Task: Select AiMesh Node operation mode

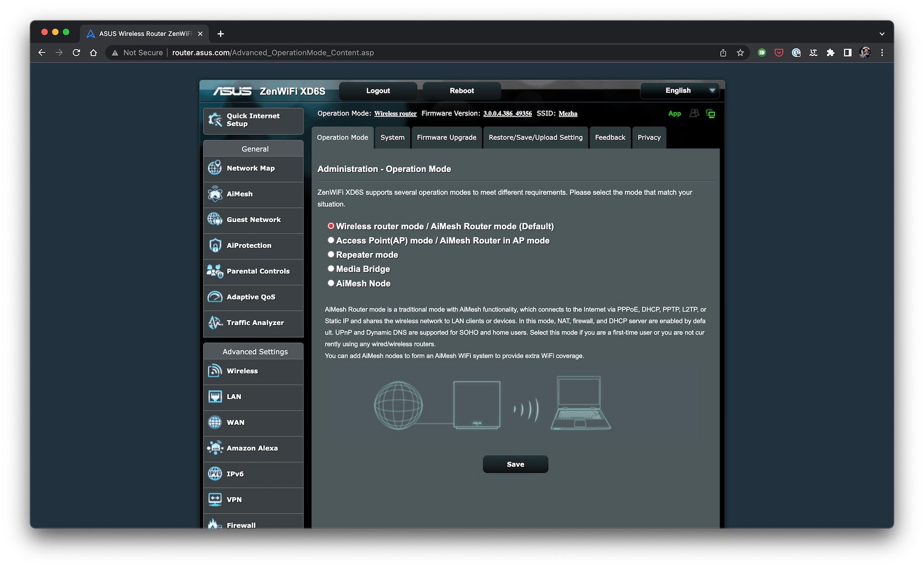Action: (x=331, y=282)
